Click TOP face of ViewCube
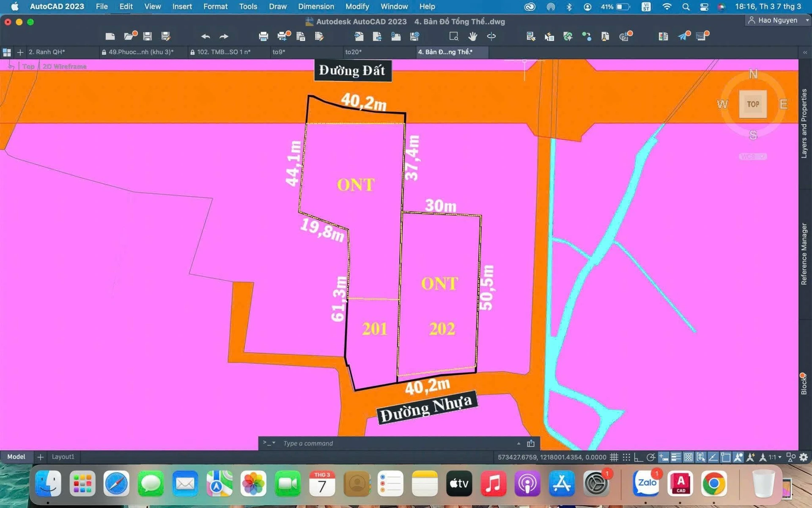Screen dimensions: 812x508 point(753,104)
